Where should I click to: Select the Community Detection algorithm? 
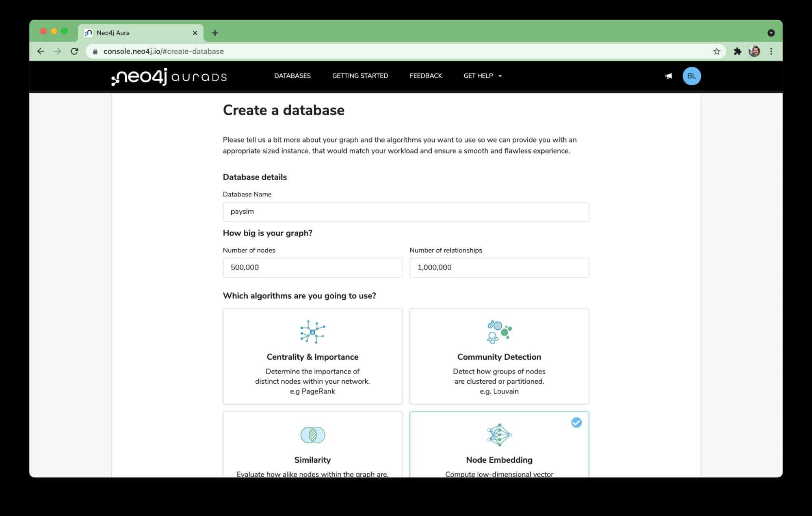[499, 356]
